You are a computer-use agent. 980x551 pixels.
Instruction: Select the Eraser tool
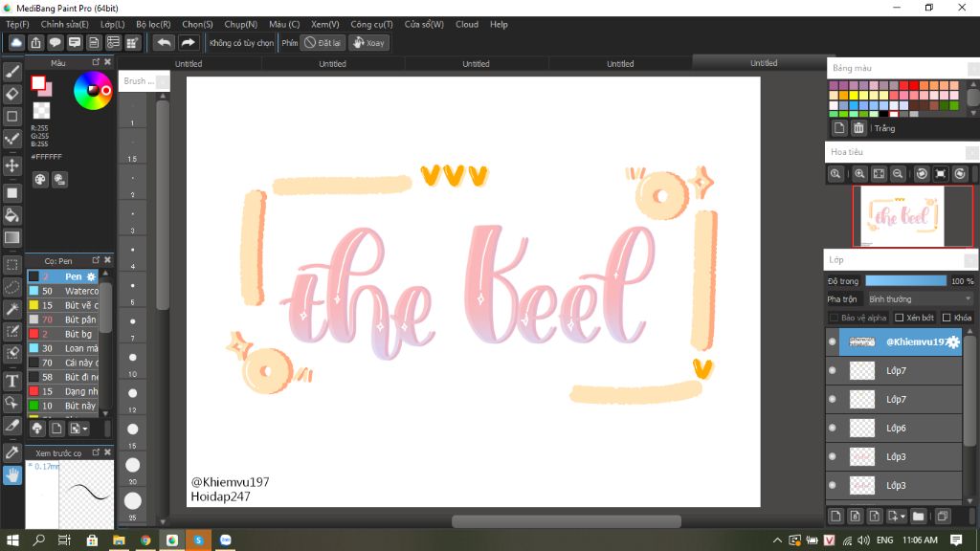11,94
